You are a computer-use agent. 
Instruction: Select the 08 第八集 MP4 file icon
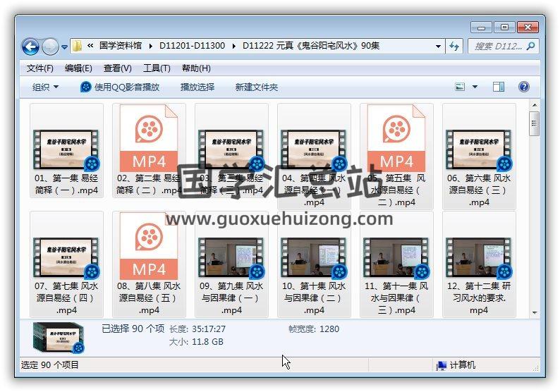(x=149, y=246)
